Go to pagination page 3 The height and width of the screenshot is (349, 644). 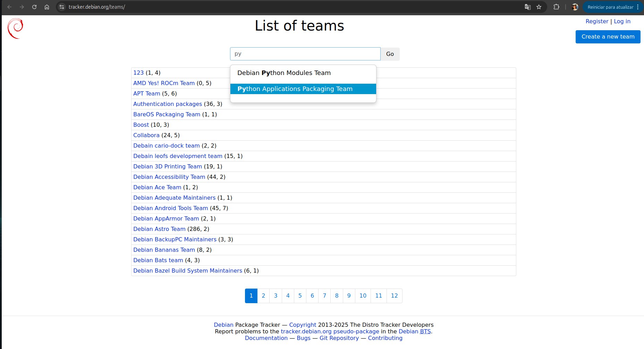coord(276,296)
